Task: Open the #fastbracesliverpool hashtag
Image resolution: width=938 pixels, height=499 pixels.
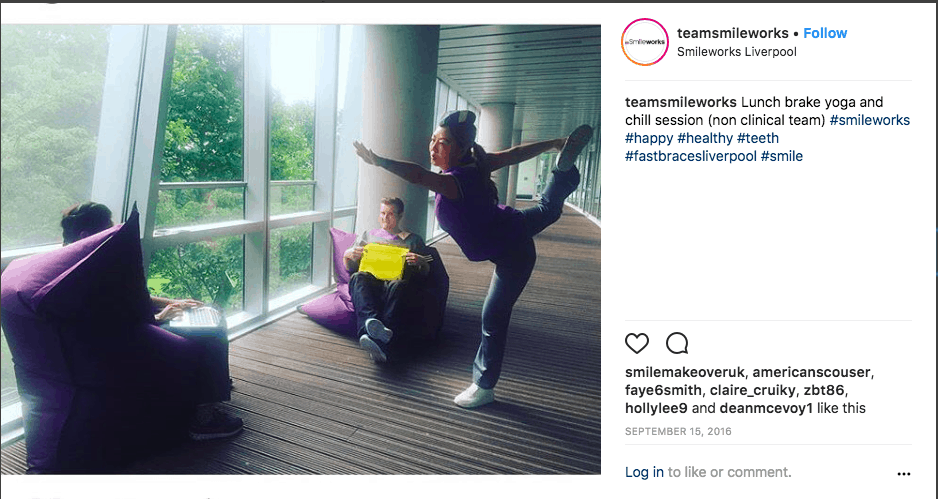Action: tap(690, 156)
